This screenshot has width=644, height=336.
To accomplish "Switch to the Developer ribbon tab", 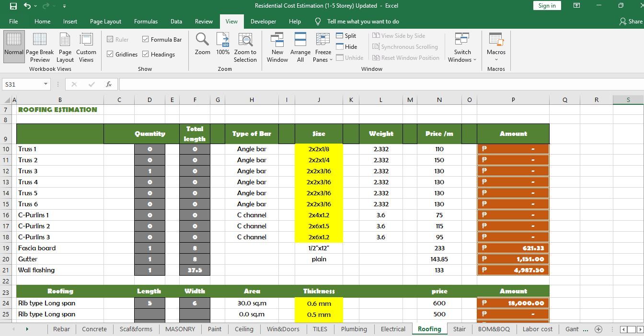I will 263,22.
